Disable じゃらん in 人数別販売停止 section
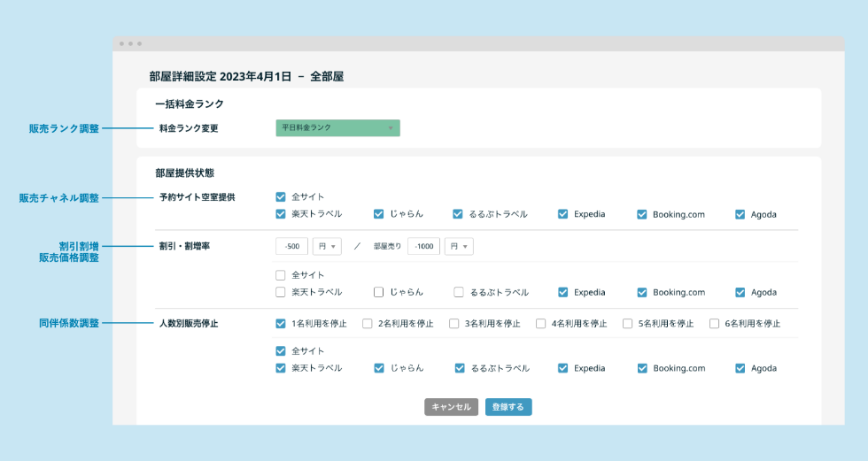 378,368
